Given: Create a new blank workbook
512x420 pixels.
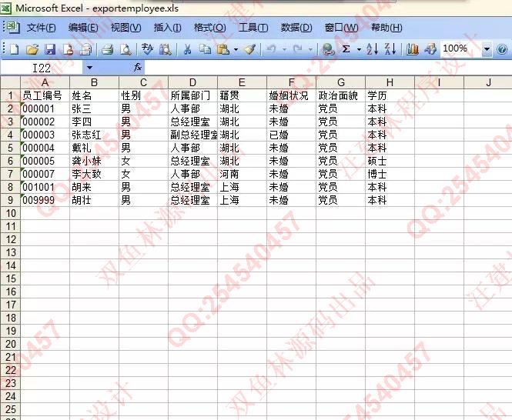Looking at the screenshot, I should [x=15, y=49].
